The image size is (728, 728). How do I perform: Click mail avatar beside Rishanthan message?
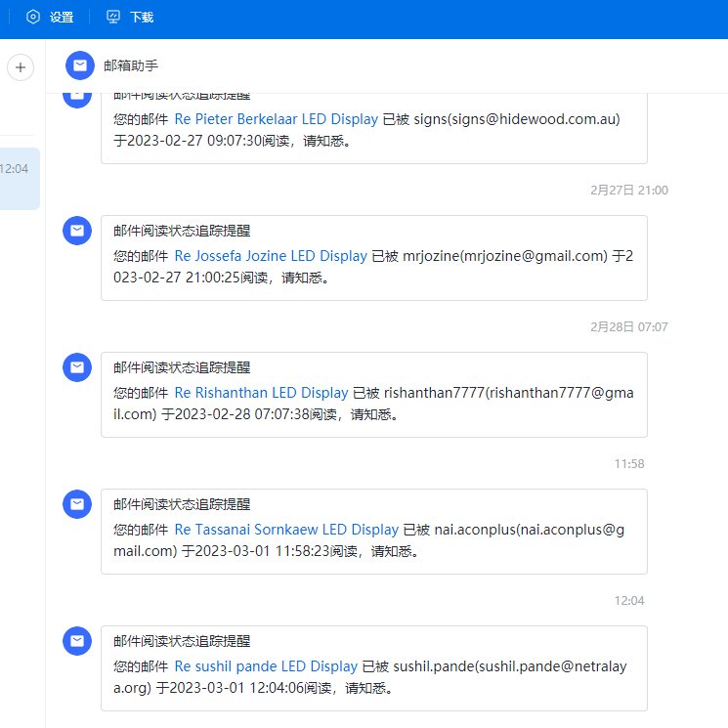coord(77,367)
